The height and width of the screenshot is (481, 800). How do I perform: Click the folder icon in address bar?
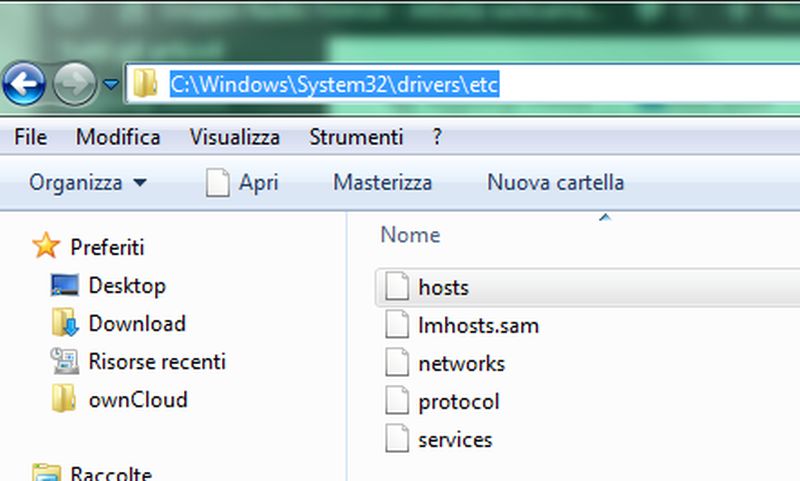tap(145, 83)
